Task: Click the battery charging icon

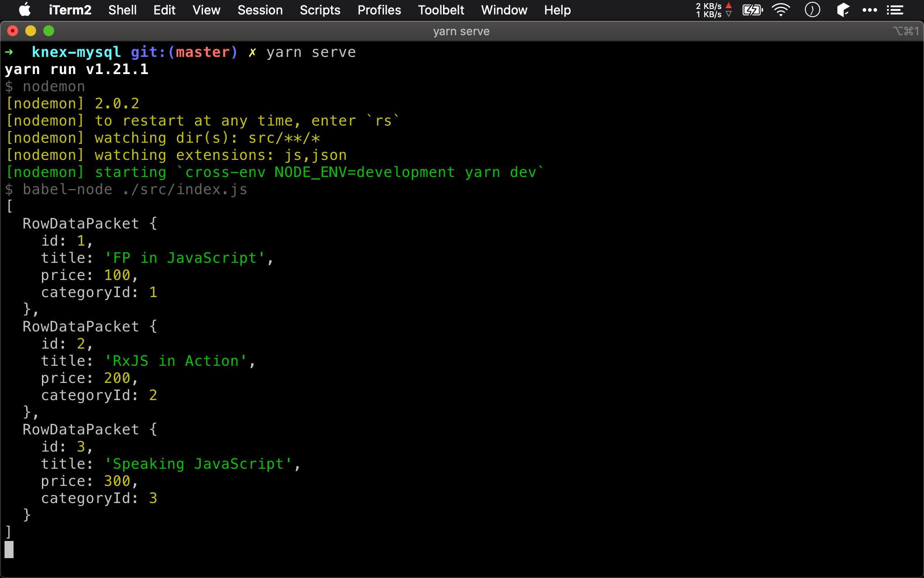Action: click(x=753, y=10)
